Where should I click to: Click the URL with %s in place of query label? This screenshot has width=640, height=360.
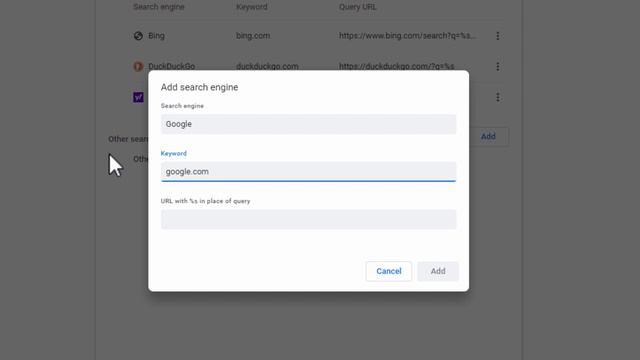(205, 201)
